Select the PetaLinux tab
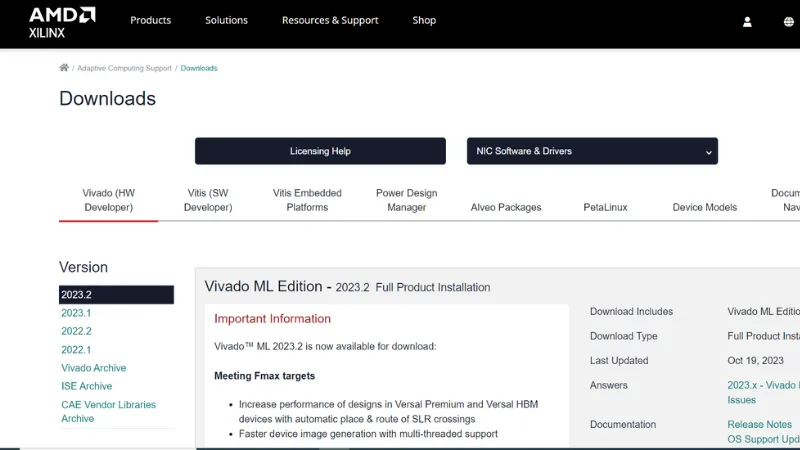The height and width of the screenshot is (450, 800). point(605,207)
